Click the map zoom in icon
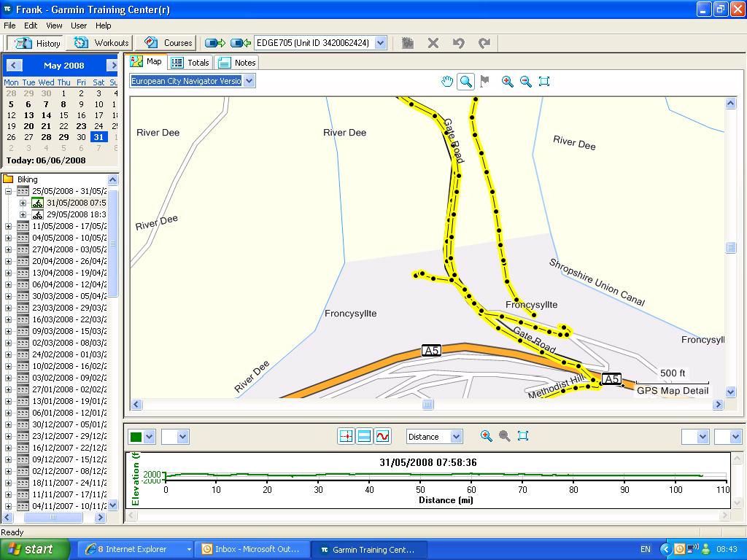This screenshot has width=747, height=560. coord(507,82)
